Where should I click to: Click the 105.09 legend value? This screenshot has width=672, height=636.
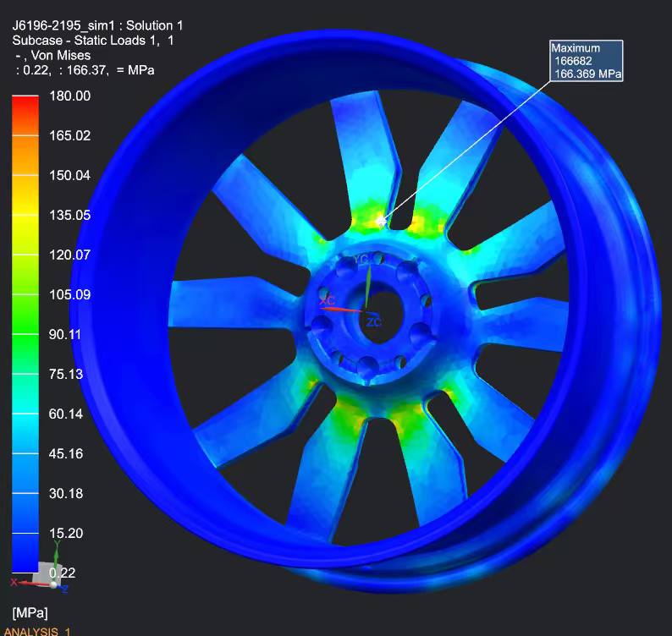tap(70, 294)
